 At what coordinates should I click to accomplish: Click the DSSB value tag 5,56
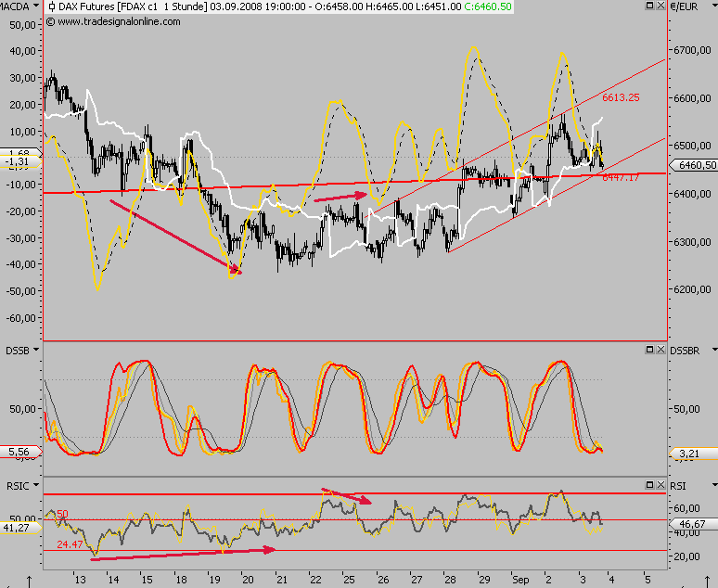[19, 452]
